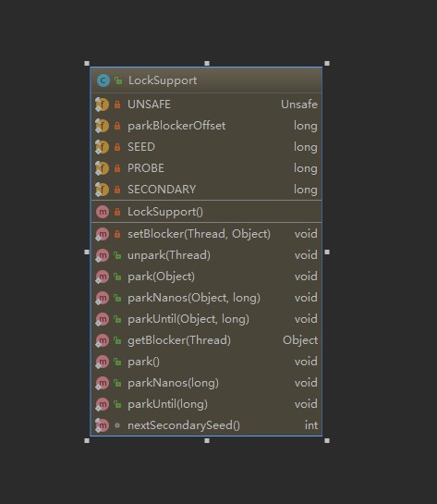Click the private lock icon beside setBlocker
The image size is (437, 504).
pyautogui.click(x=117, y=234)
